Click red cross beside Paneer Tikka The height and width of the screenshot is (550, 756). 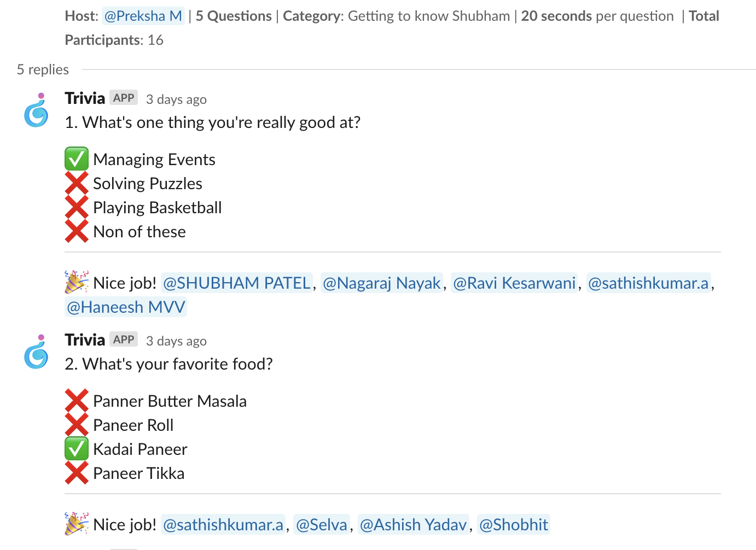tap(77, 473)
